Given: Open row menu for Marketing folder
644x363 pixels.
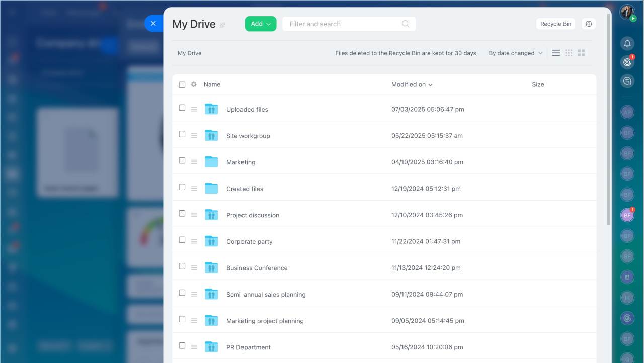Looking at the screenshot, I should (x=194, y=162).
